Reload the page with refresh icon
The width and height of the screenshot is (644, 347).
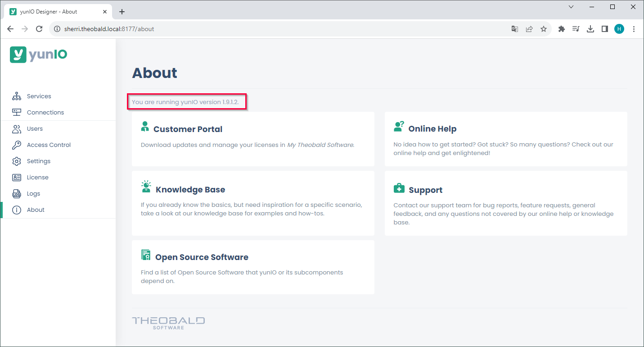point(39,29)
